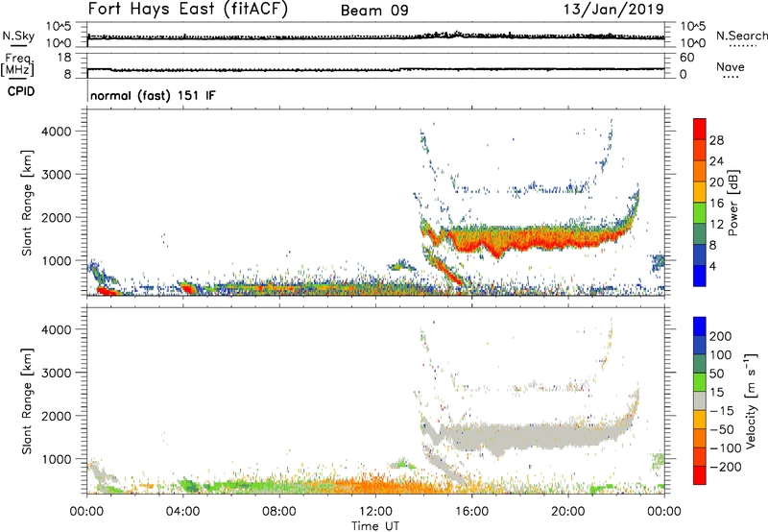Click the date '13/Jan/2019'

pos(613,10)
